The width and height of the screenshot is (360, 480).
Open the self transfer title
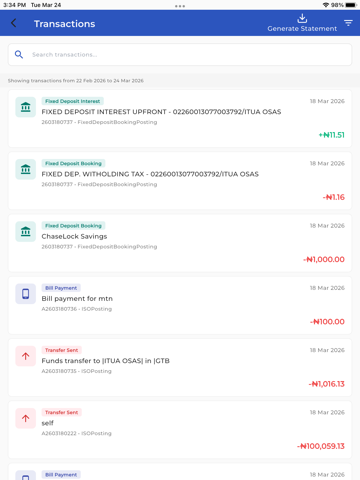pos(47,423)
